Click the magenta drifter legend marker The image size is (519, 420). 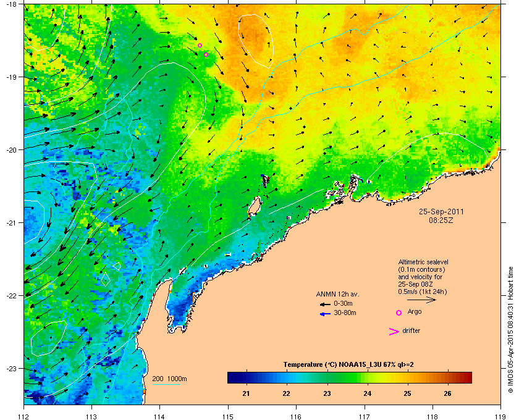[x=394, y=332]
